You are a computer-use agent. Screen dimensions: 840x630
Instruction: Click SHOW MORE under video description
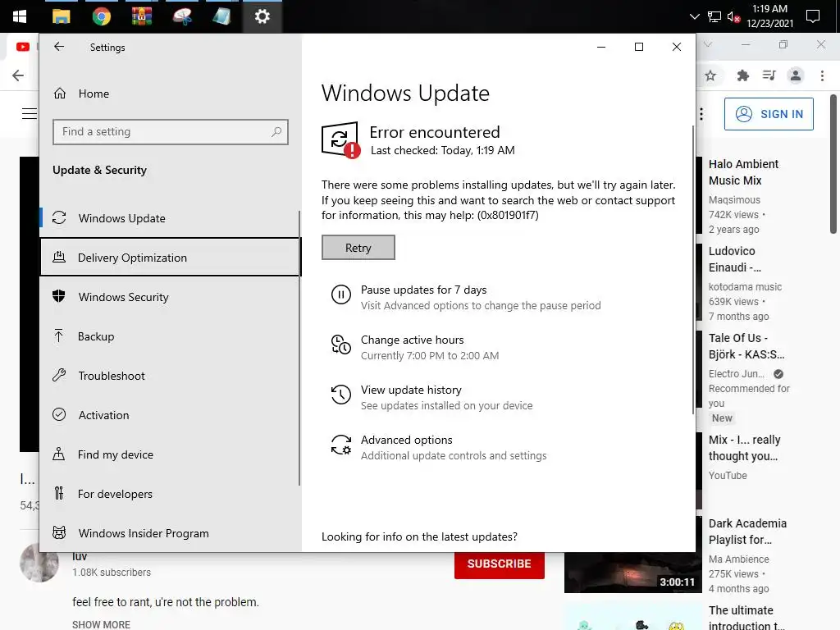click(101, 624)
